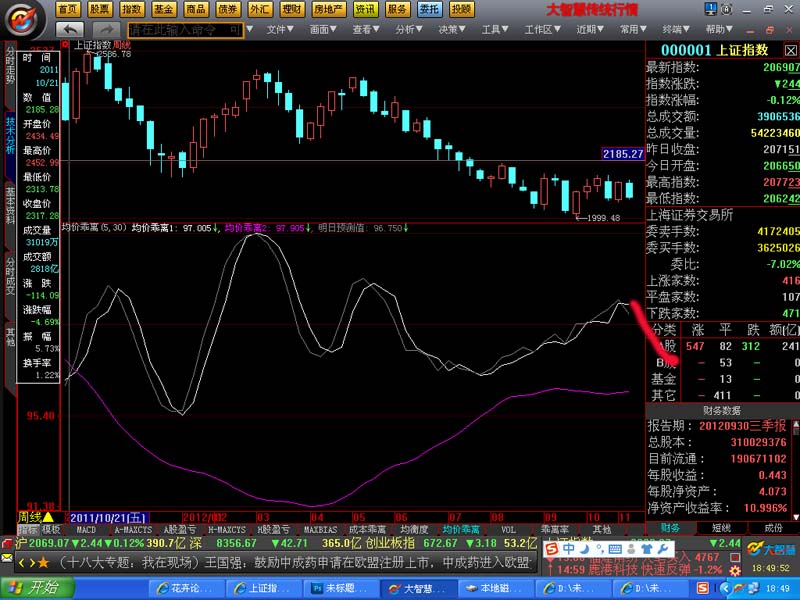Select the 均衡度 indicator tab
This screenshot has height=600, width=800.
[414, 530]
